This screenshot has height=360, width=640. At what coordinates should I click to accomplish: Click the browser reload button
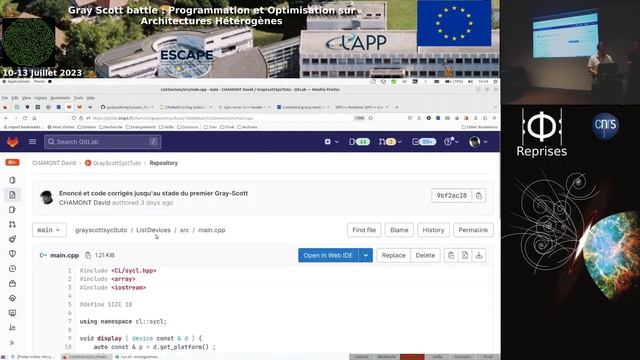pyautogui.click(x=24, y=118)
